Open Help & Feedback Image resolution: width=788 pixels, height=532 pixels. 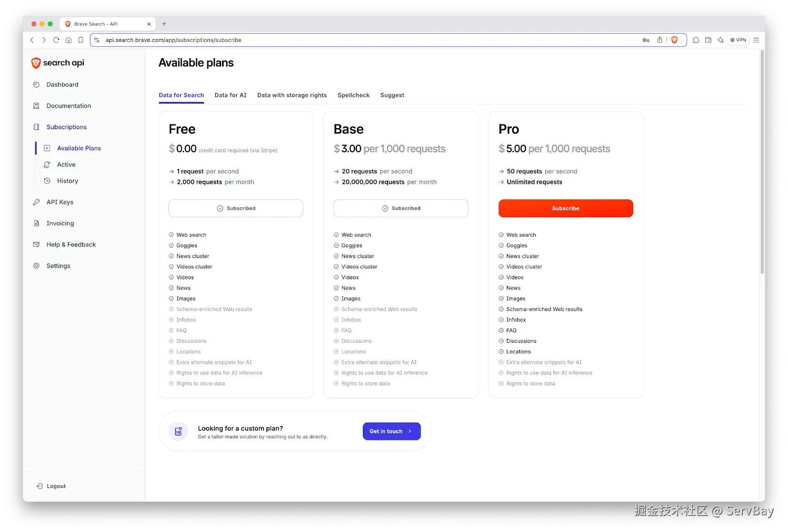[x=71, y=244]
